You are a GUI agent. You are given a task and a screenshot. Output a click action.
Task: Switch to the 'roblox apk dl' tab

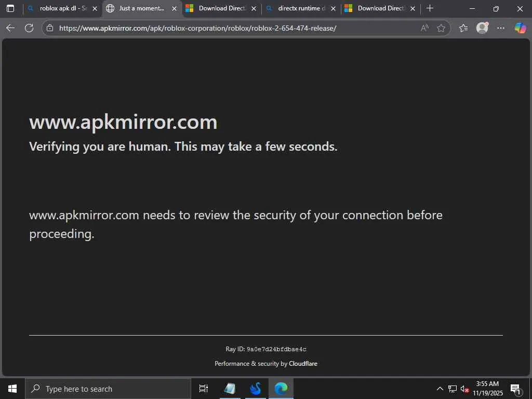[63, 8]
